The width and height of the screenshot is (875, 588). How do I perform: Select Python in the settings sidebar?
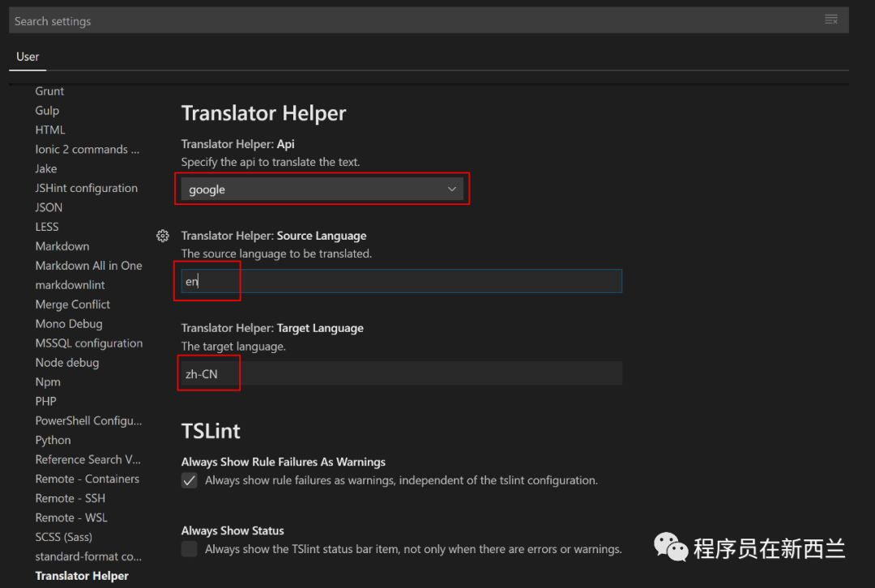click(53, 440)
